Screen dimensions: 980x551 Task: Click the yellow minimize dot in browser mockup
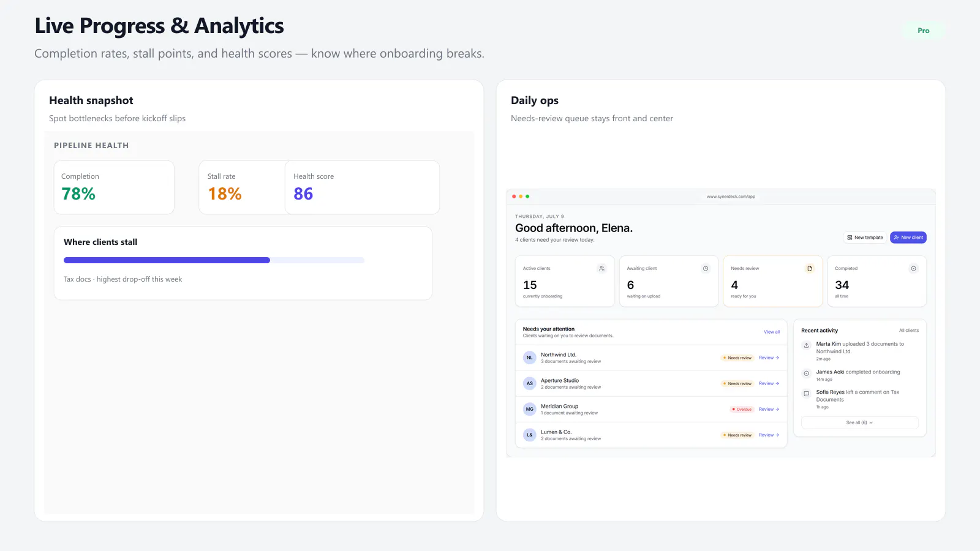click(521, 197)
